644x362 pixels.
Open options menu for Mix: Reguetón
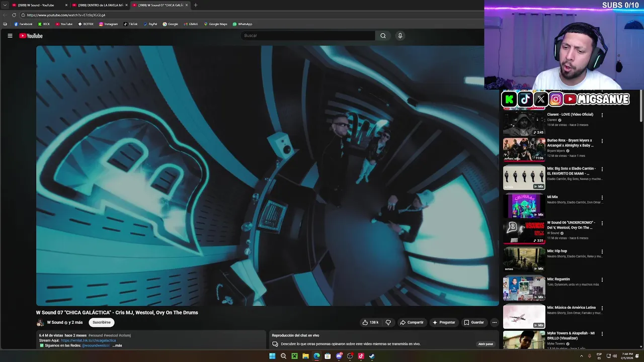click(602, 280)
